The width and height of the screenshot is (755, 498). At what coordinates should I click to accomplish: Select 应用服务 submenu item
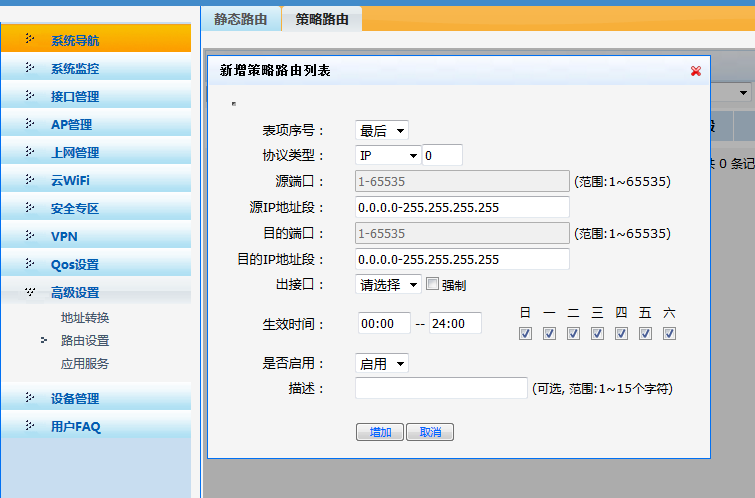(85, 364)
